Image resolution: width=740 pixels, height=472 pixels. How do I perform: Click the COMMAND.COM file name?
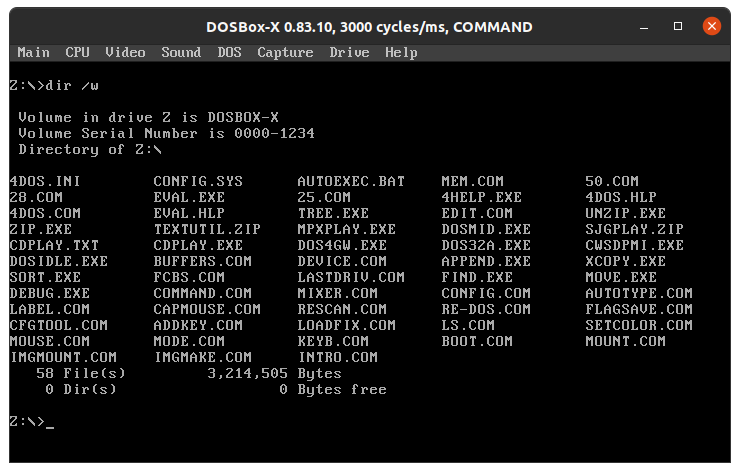click(x=203, y=294)
